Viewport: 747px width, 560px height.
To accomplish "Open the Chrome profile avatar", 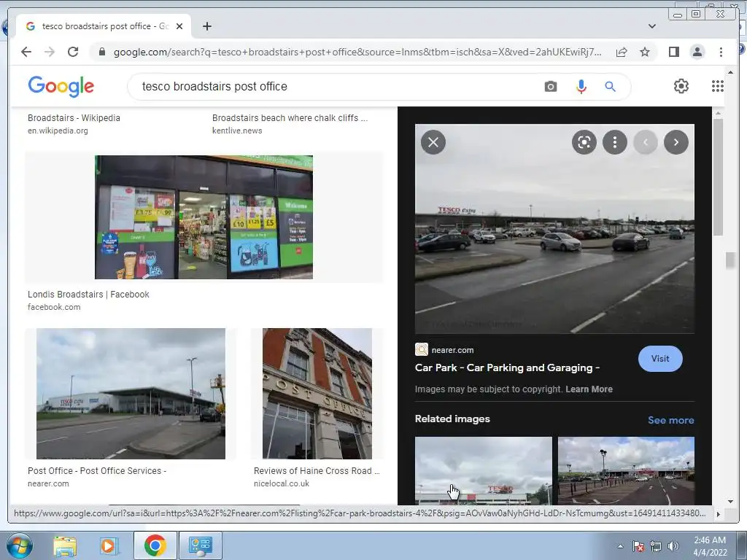I will pyautogui.click(x=697, y=52).
